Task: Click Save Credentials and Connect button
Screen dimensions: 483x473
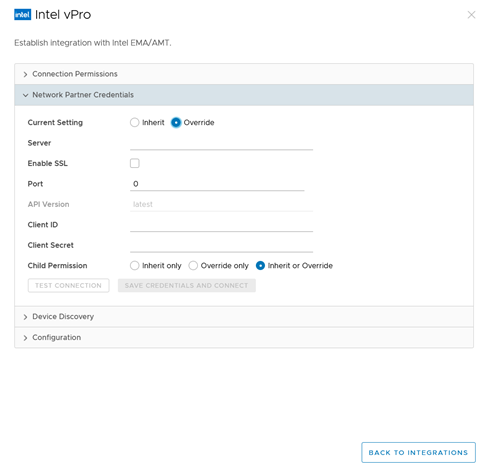Action: tap(187, 286)
